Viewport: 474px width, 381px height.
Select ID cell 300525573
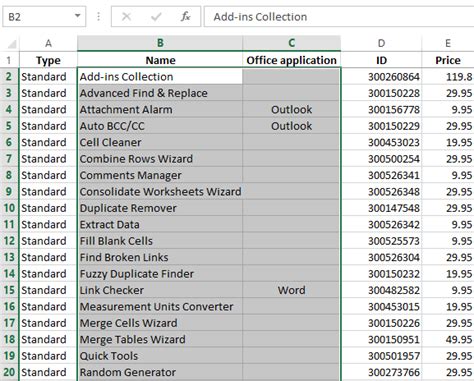point(381,241)
